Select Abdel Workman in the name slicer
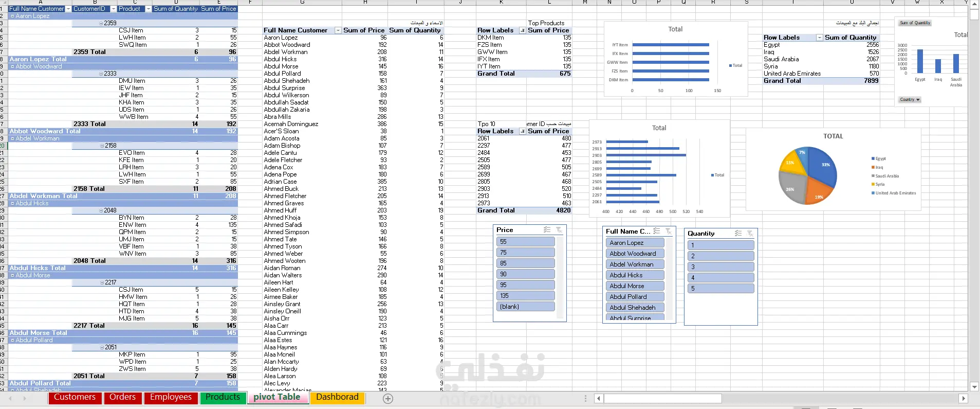 635,264
